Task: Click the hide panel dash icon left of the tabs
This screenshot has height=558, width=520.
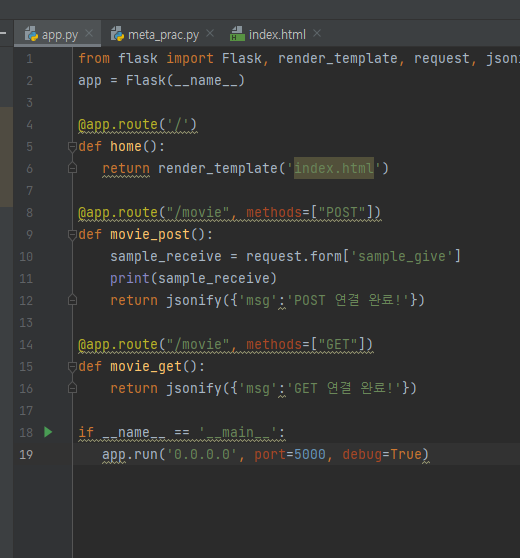Action: pyautogui.click(x=3, y=33)
